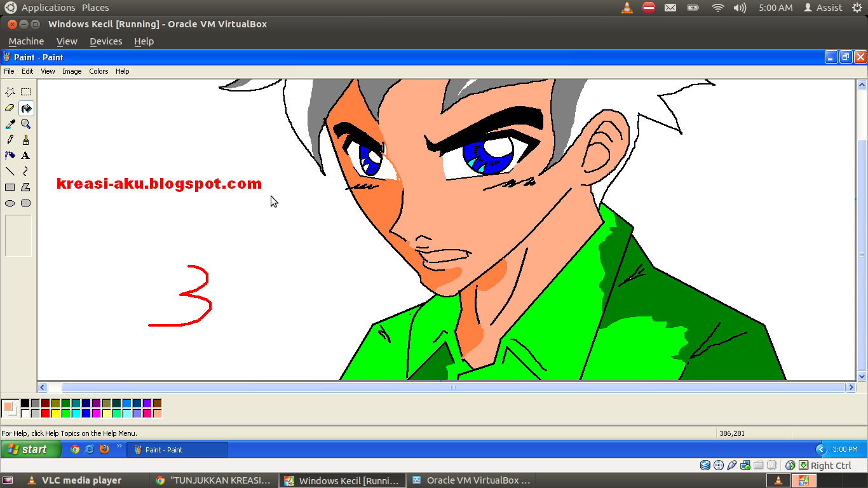Screen dimensions: 868x488
Task: Click the Windows XP start button
Action: 31,449
